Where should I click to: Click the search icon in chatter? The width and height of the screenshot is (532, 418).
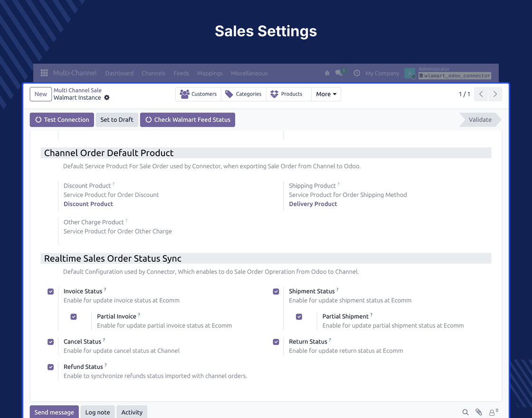(465, 412)
